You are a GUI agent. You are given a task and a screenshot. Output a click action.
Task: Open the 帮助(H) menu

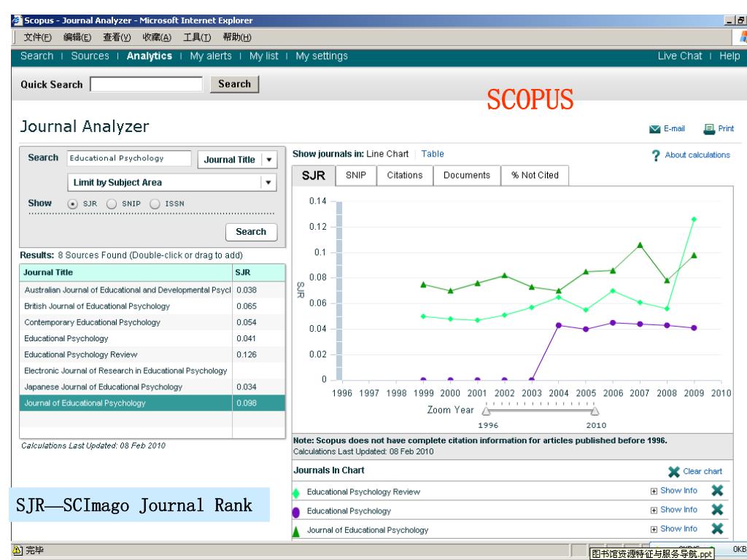237,37
